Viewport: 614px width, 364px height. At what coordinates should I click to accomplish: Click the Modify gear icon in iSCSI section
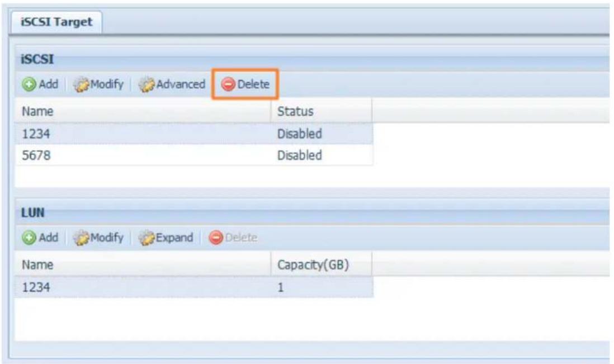click(x=82, y=84)
